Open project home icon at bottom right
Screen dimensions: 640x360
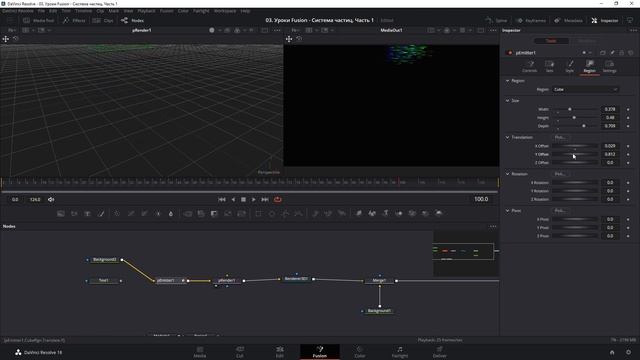[612, 352]
